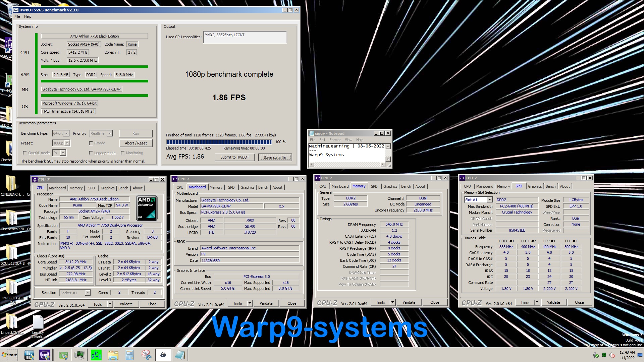
Task: Open the LinpackXtreme desktop folder
Action: [12, 324]
